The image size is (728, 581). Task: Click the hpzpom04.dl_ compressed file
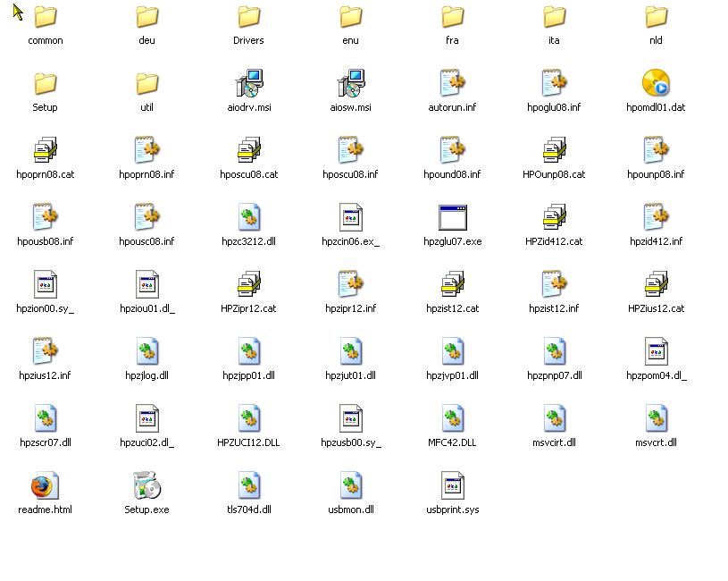click(x=656, y=352)
